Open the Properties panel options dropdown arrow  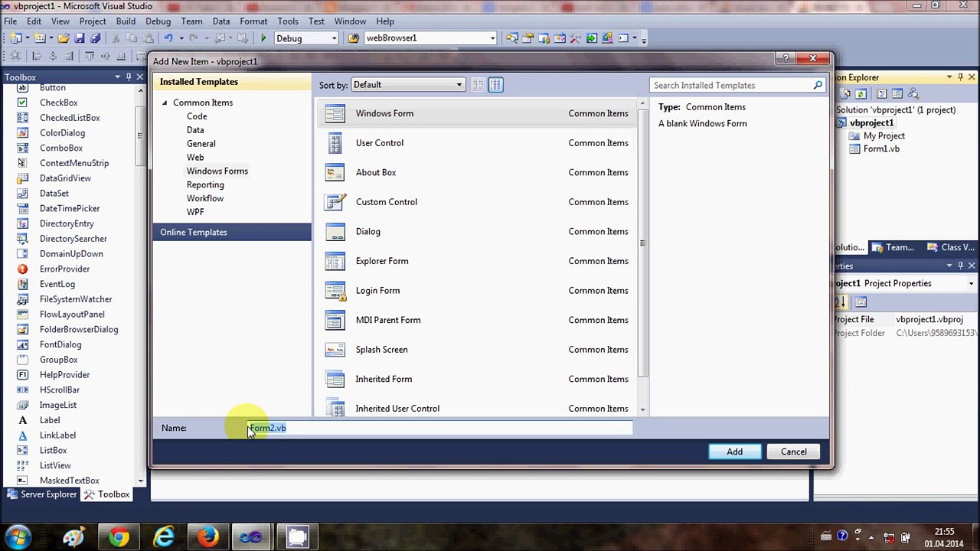tap(949, 266)
